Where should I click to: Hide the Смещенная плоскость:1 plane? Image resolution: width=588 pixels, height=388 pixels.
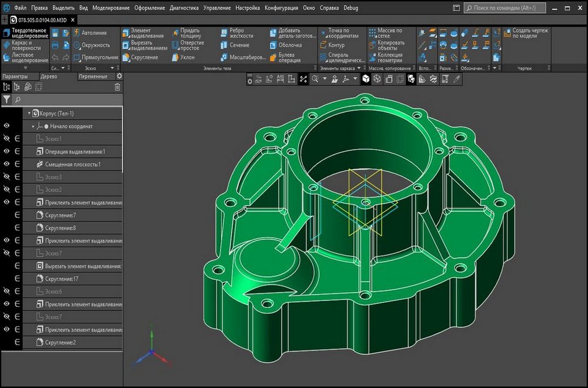[x=6, y=164]
